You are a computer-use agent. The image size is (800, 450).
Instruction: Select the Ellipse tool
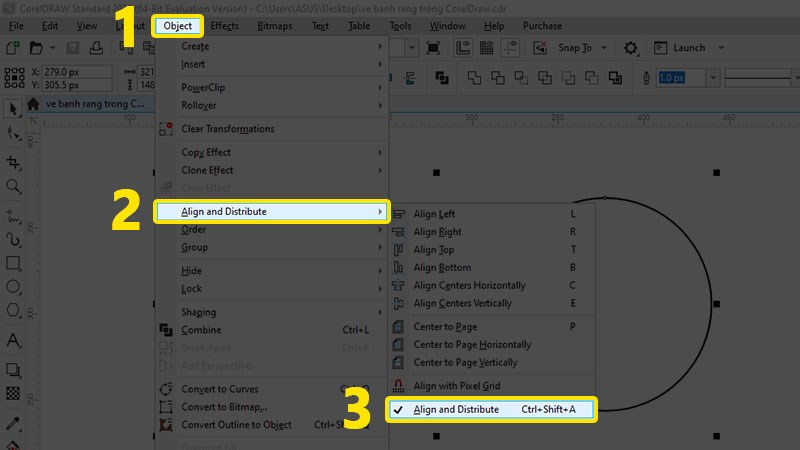click(13, 287)
